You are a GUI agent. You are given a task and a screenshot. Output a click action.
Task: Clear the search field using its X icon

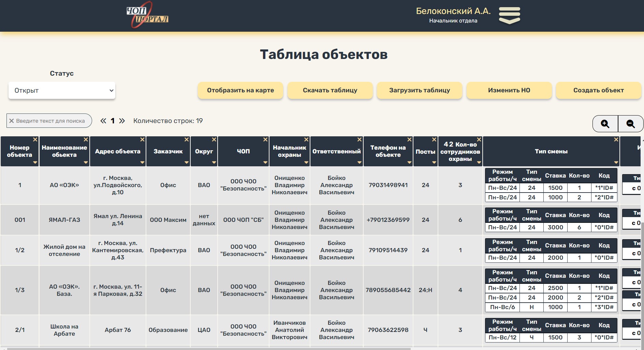pyautogui.click(x=11, y=120)
